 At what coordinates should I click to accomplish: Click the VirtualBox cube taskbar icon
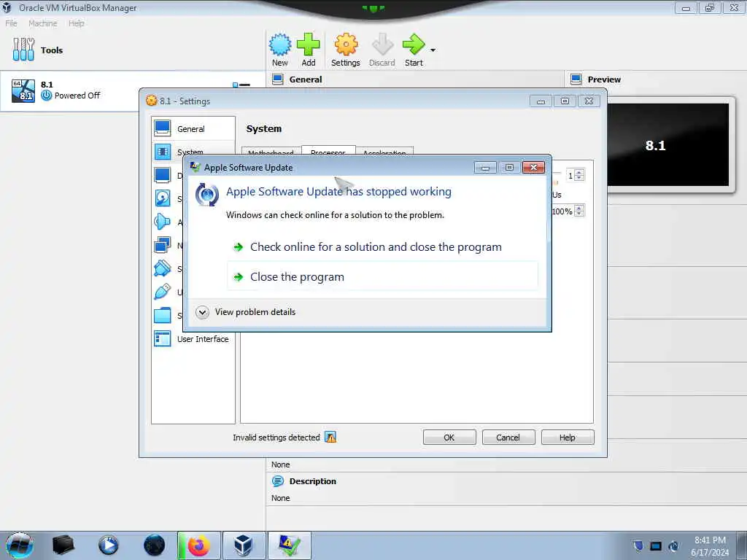(243, 545)
